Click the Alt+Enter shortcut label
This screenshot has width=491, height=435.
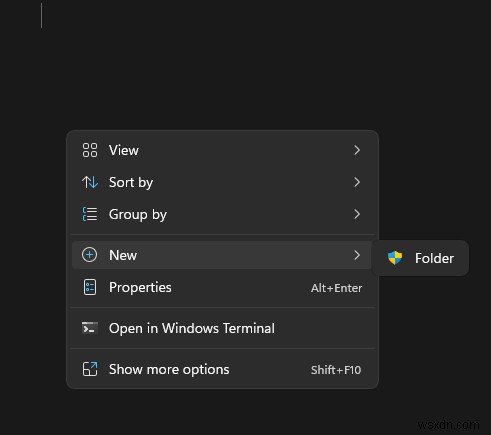(336, 288)
